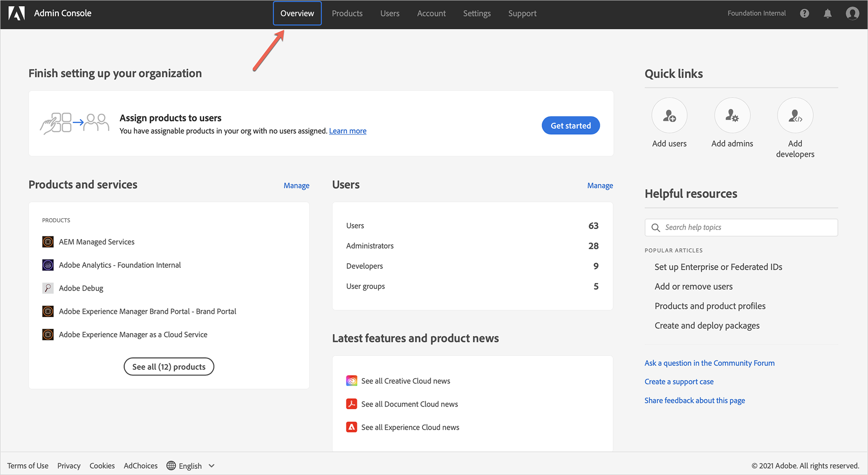The width and height of the screenshot is (868, 475).
Task: Click Share feedback about this page
Action: coord(695,400)
